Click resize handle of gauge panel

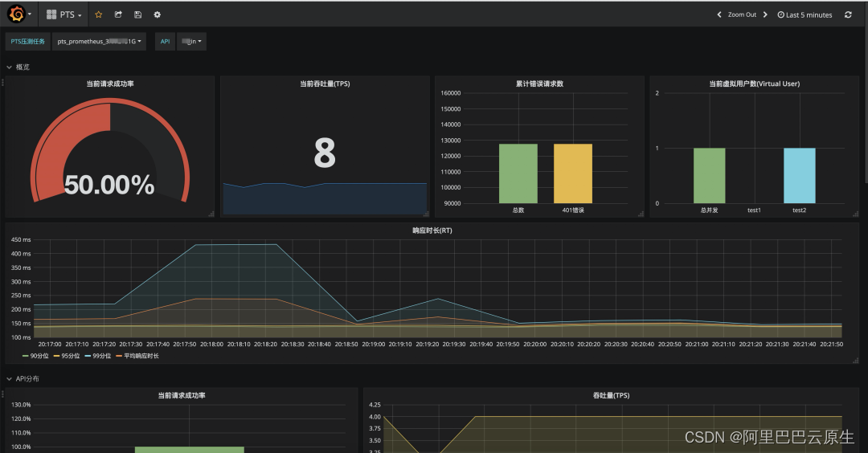pyautogui.click(x=211, y=214)
